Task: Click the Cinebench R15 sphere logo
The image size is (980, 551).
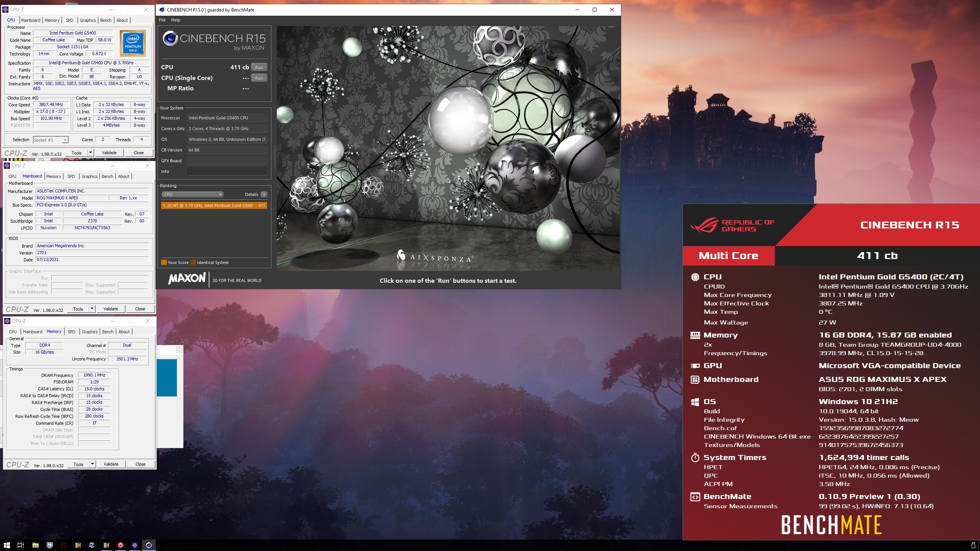Action: click(x=170, y=38)
